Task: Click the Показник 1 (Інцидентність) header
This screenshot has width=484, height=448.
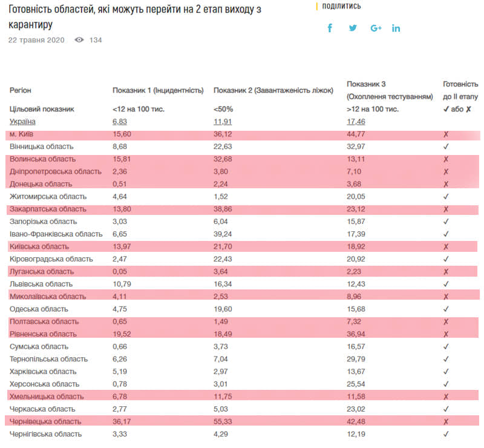Action: pos(158,90)
